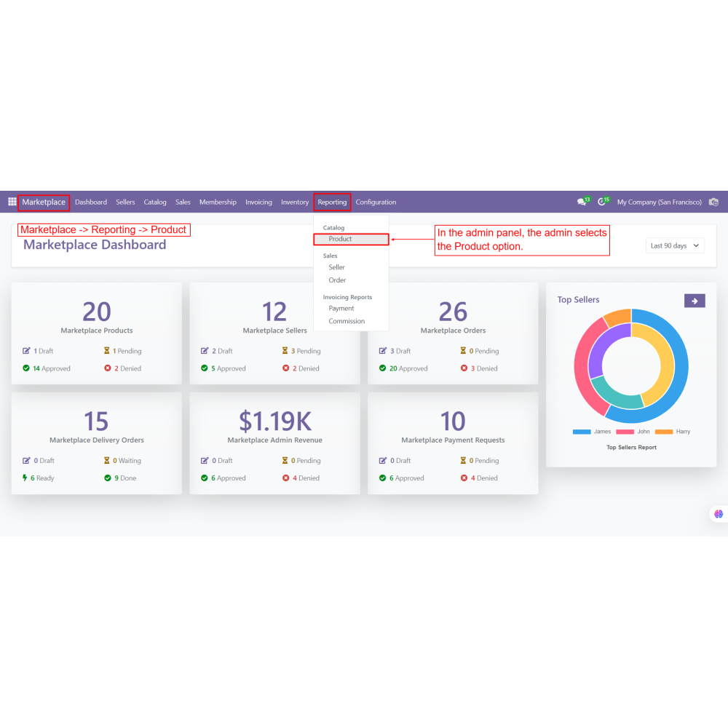This screenshot has width=728, height=728.
Task: Select Seller in the Sales report section
Action: coord(336,267)
